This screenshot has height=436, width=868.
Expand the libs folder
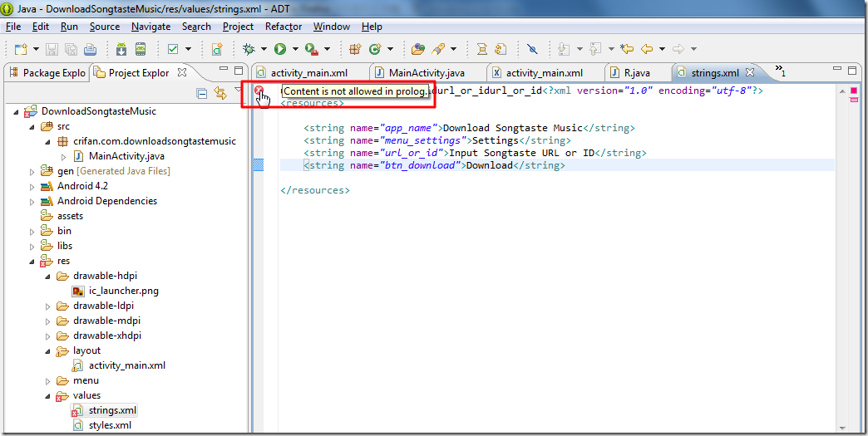(x=32, y=247)
